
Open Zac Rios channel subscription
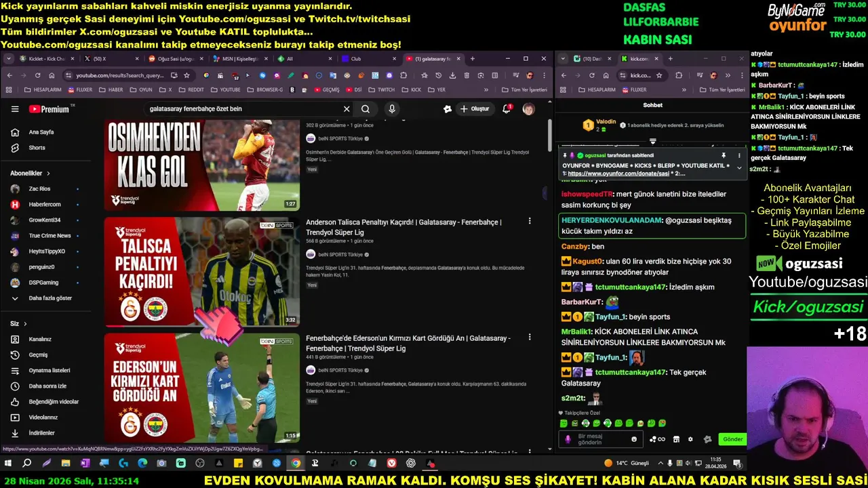[39, 189]
